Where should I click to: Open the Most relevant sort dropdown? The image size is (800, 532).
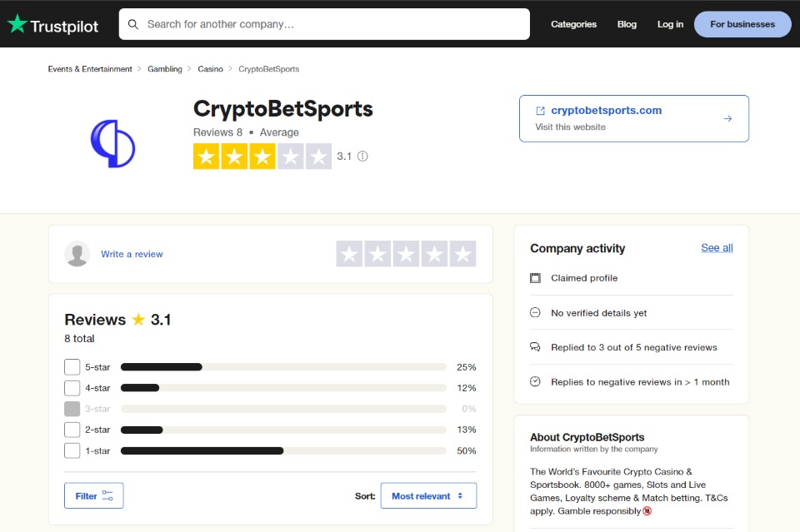pyautogui.click(x=428, y=495)
